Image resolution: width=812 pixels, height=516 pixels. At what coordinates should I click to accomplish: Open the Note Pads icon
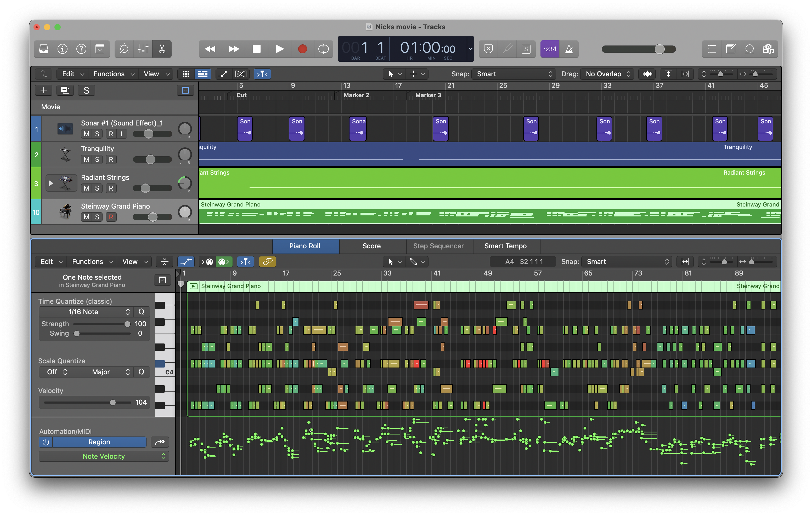click(x=731, y=49)
